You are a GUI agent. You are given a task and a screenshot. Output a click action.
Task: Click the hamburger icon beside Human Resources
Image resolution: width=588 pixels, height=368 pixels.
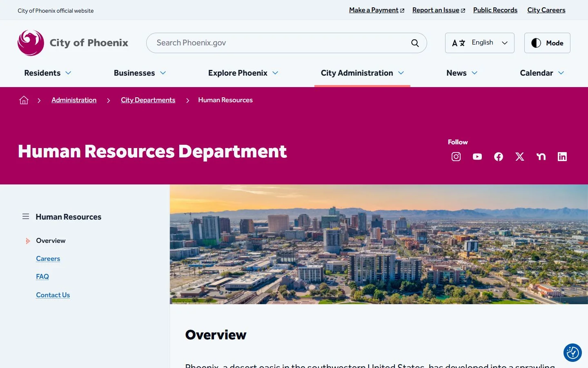tap(26, 216)
